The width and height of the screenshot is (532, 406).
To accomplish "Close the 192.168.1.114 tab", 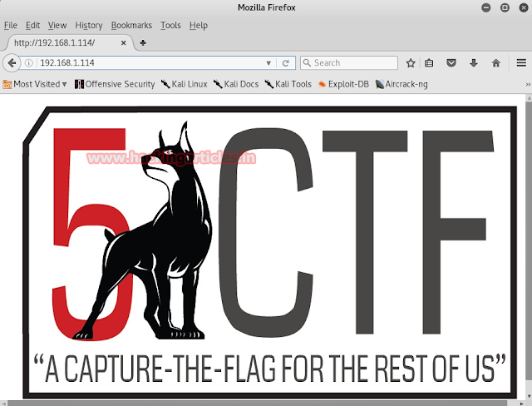I will 124,42.
